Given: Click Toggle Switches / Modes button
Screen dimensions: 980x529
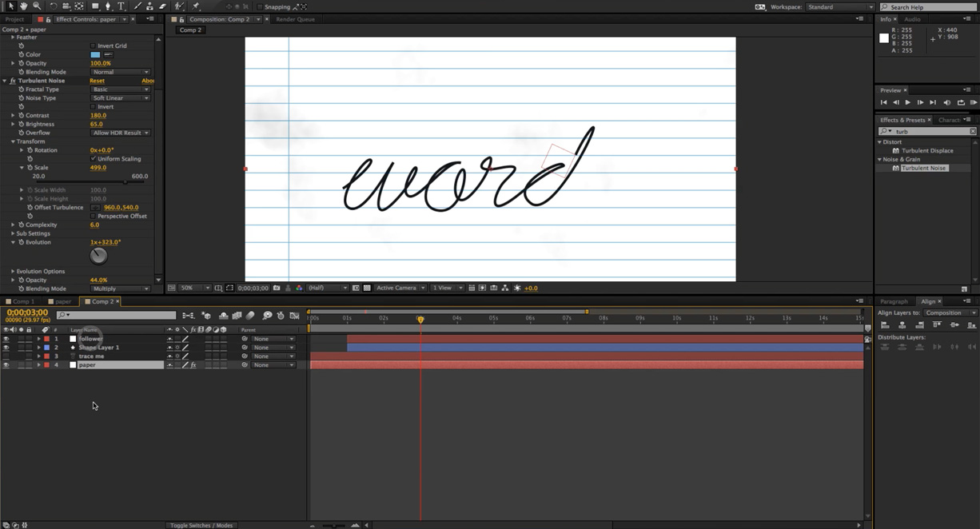Looking at the screenshot, I should (201, 525).
